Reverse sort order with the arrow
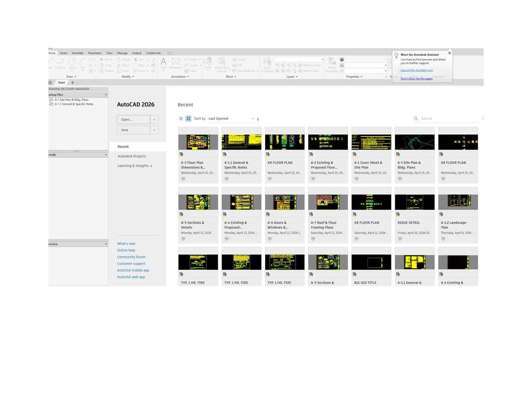 [x=258, y=119]
